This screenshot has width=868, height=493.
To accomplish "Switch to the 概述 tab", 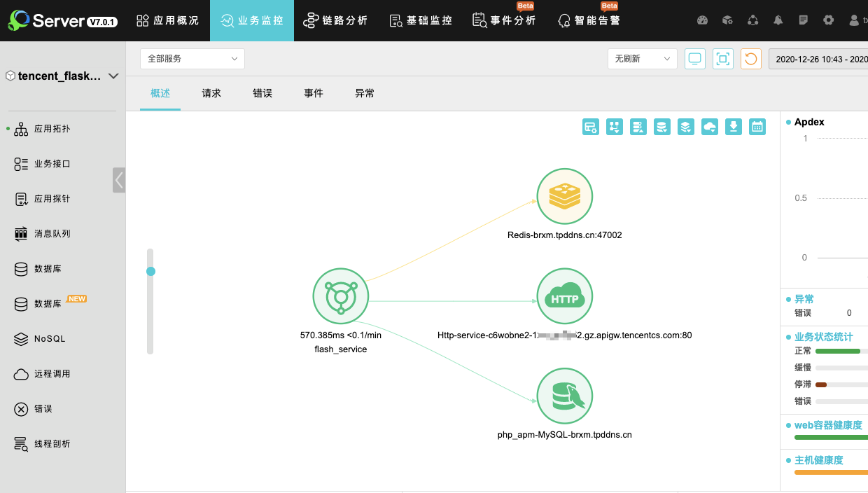I will click(x=160, y=93).
